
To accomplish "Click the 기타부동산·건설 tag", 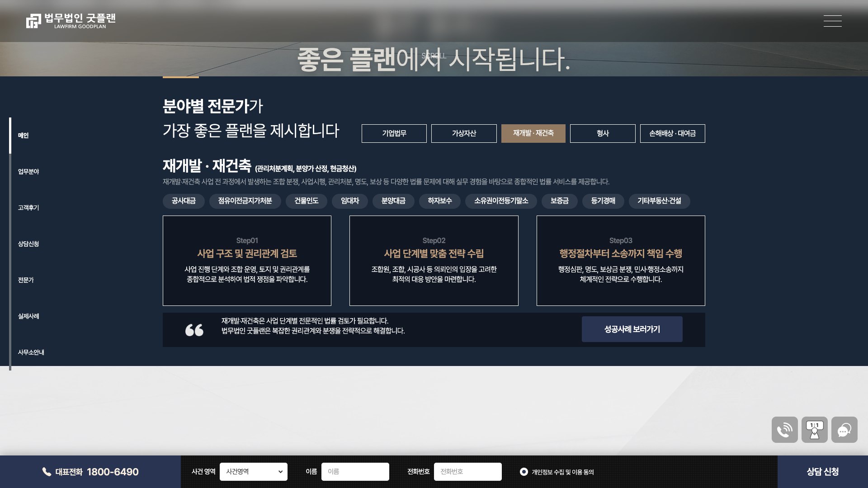I will (659, 201).
